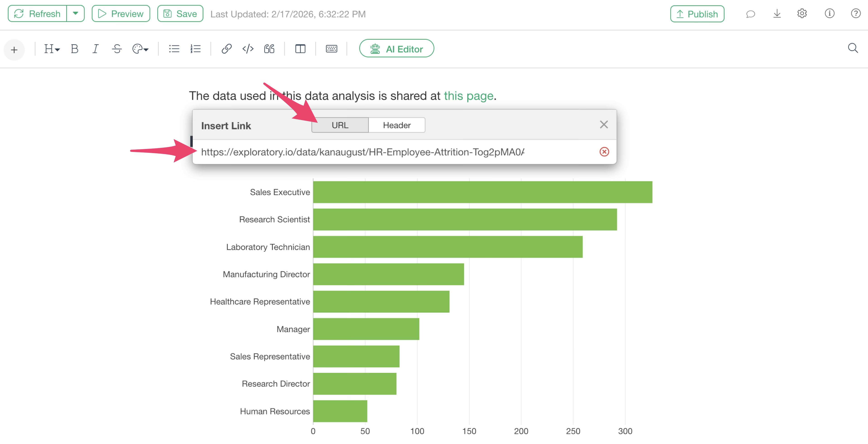
Task: Open the text color palette dropdown
Action: [x=140, y=49]
